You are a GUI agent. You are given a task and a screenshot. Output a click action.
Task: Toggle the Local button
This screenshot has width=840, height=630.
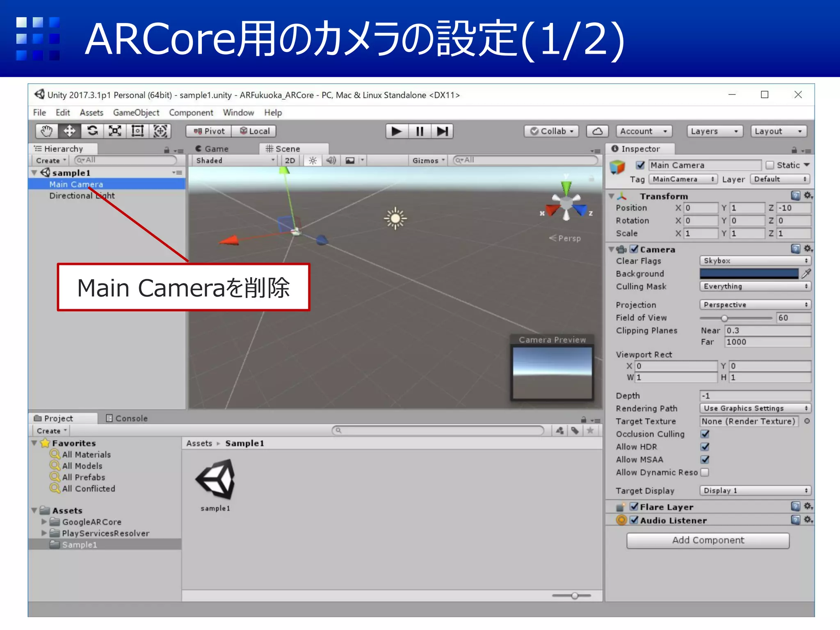pyautogui.click(x=255, y=131)
